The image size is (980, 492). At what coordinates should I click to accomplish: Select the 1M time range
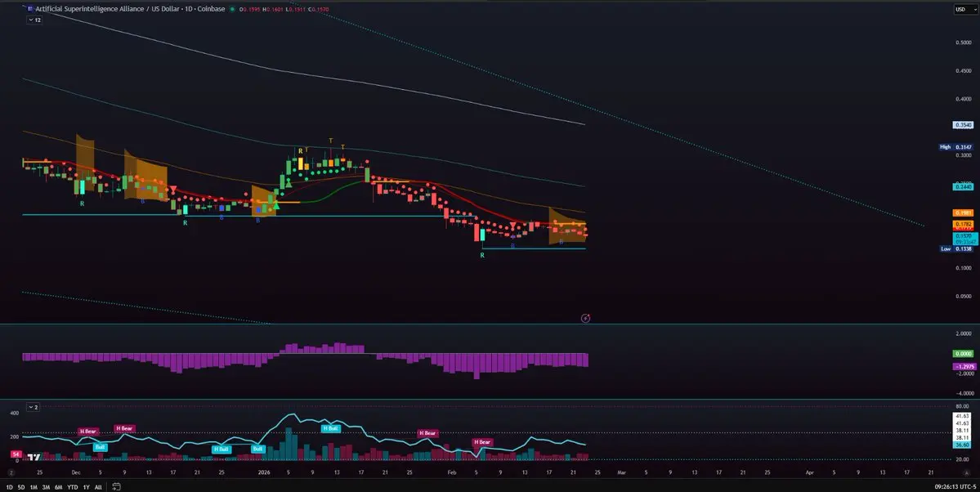click(34, 487)
